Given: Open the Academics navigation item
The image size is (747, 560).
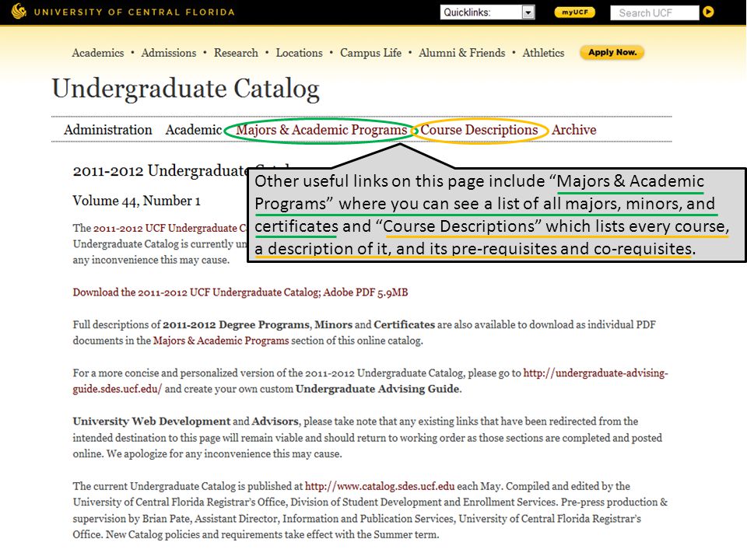Looking at the screenshot, I should 98,53.
